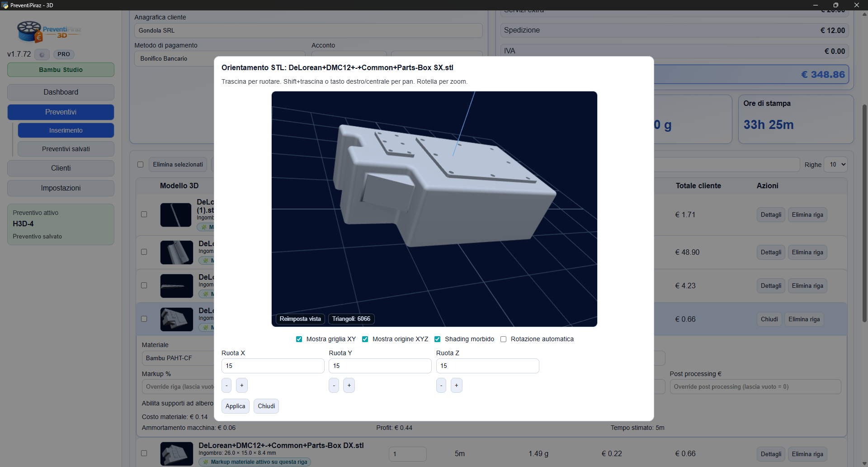
Task: Decrease Ruota Y with minus button
Action: tap(334, 386)
